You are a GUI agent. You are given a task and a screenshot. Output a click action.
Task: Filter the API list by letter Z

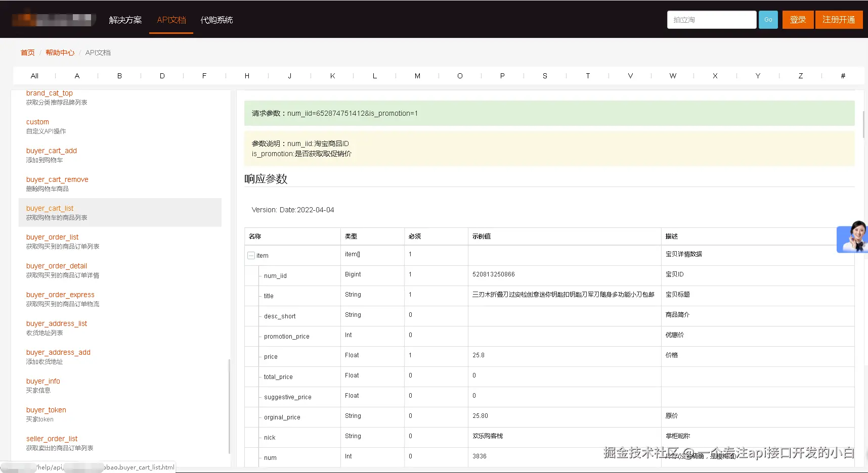pyautogui.click(x=801, y=76)
